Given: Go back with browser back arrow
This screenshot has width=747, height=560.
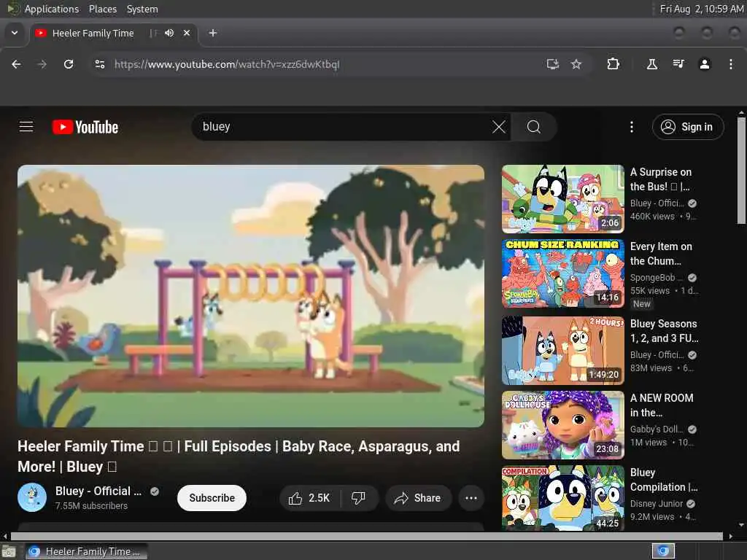Looking at the screenshot, I should (x=16, y=64).
